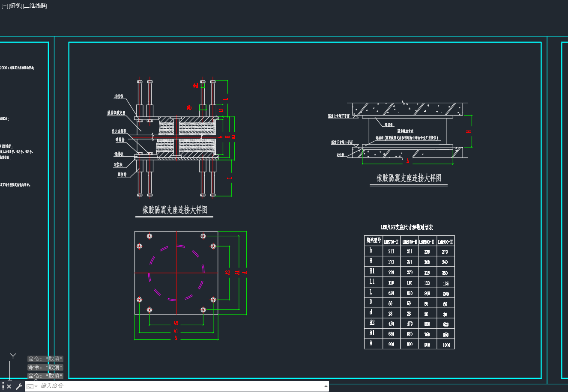
Task: Click row label A1 in the parameter table
Action: coord(372,333)
